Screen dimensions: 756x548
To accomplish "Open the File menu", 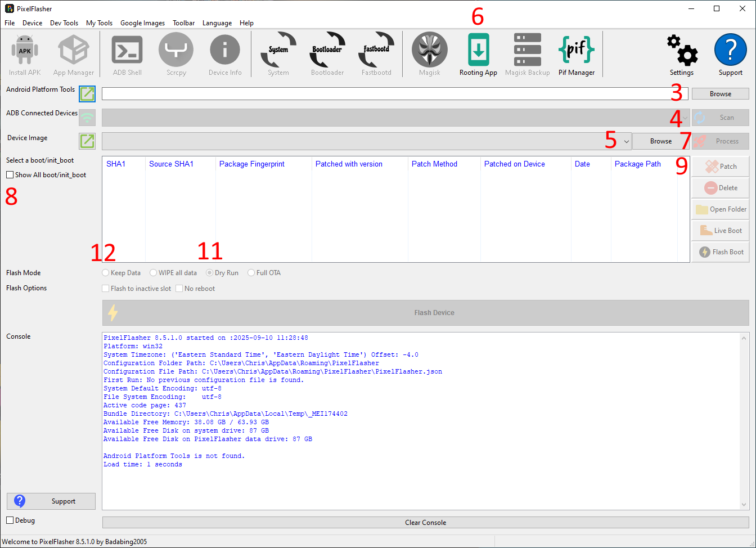I will [x=10, y=23].
